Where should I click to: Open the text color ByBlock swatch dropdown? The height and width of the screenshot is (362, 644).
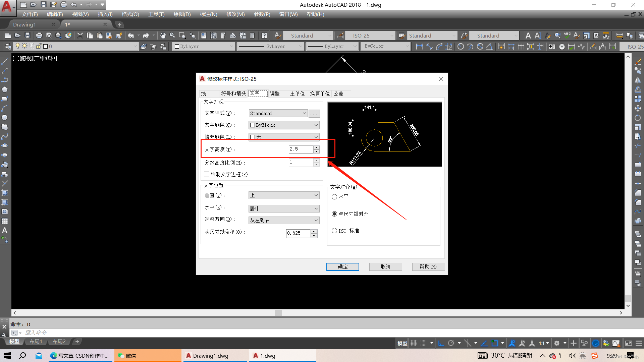[284, 125]
